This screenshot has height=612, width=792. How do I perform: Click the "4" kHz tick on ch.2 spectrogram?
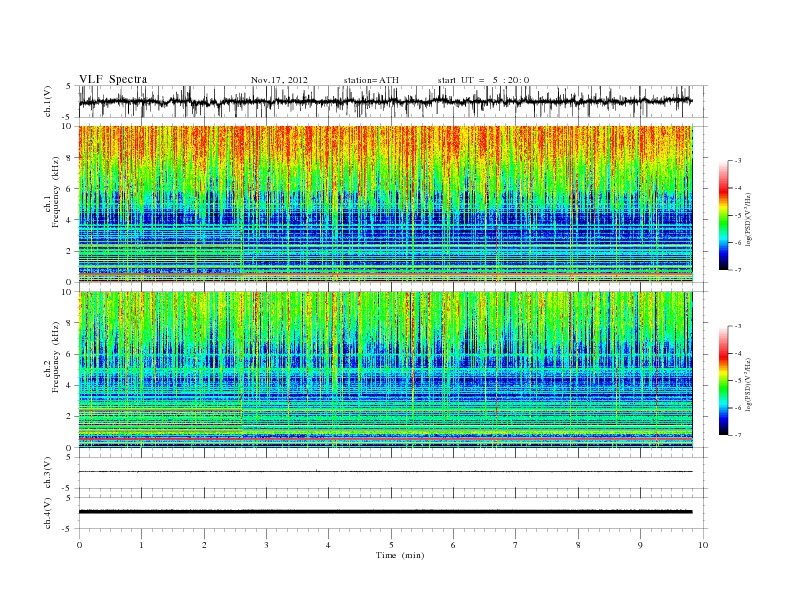coord(70,385)
